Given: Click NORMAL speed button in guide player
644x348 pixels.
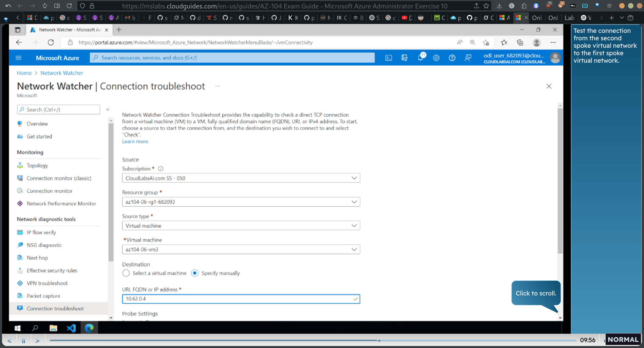Looking at the screenshot, I should click(623, 340).
